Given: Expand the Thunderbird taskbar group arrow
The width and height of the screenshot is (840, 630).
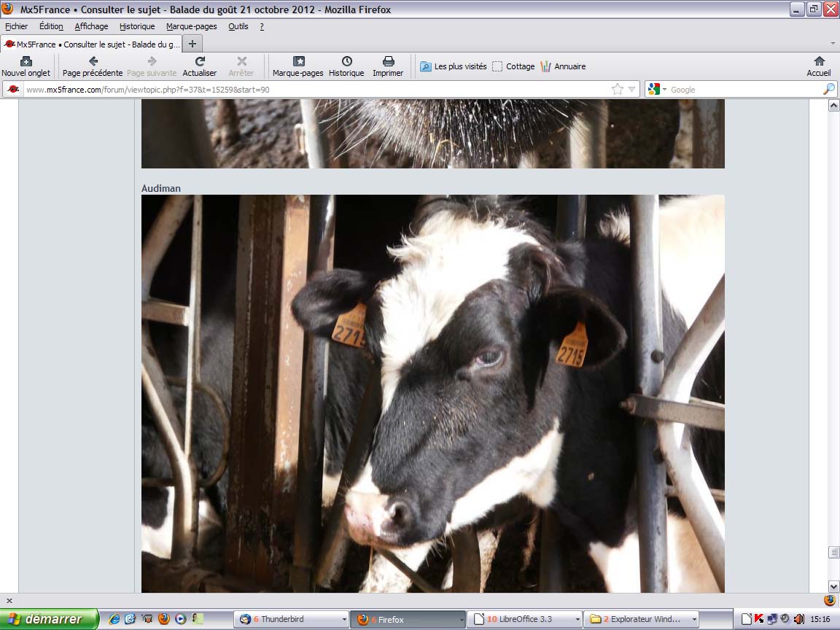Looking at the screenshot, I should pyautogui.click(x=344, y=620).
